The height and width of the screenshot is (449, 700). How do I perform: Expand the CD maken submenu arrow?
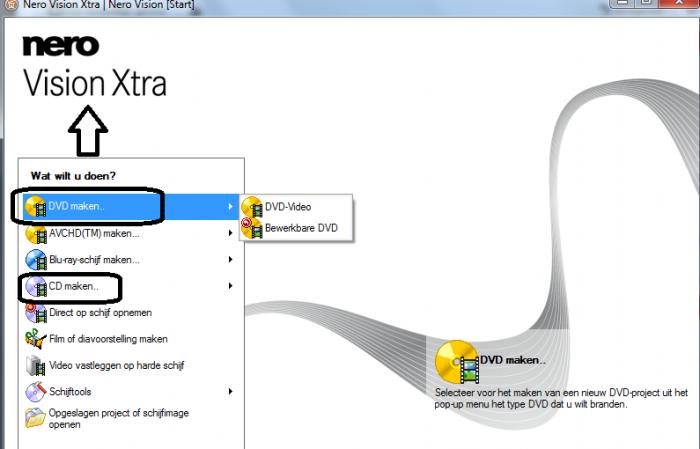[x=230, y=286]
